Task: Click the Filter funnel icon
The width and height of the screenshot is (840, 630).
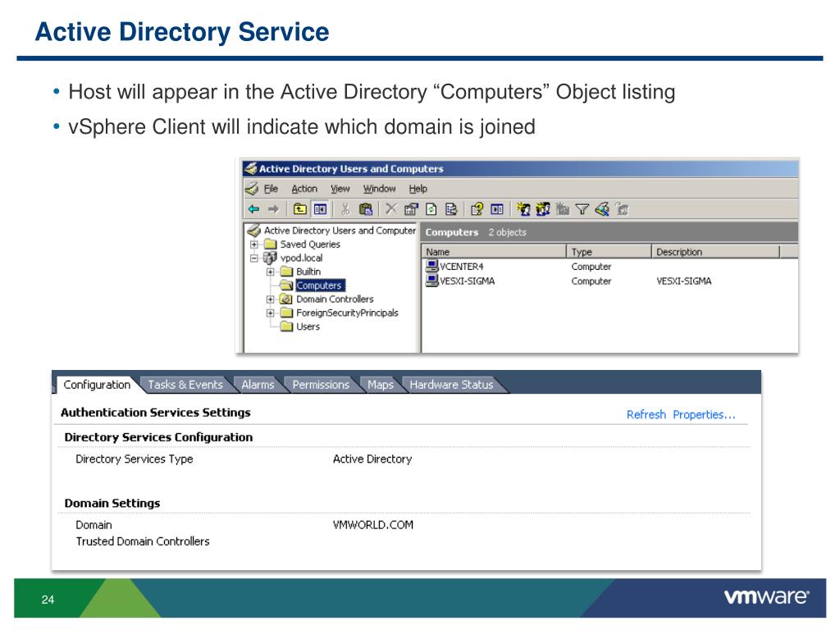Action: tap(582, 209)
